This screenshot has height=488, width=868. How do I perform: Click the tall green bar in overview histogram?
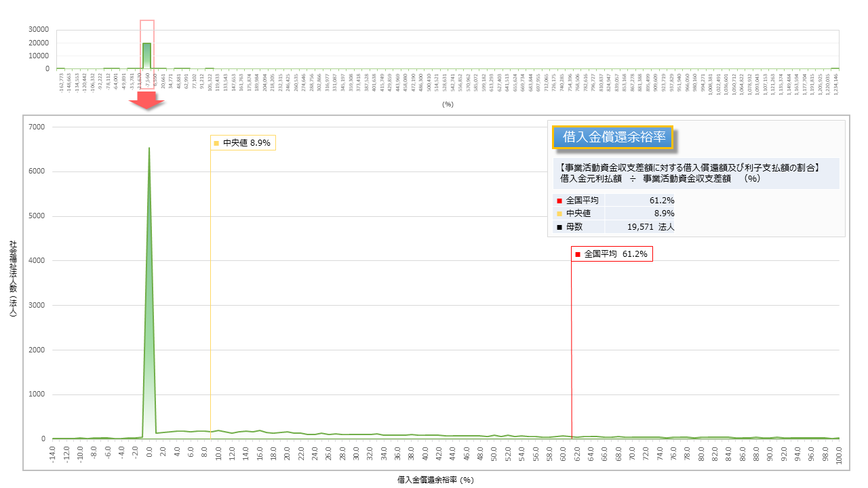click(147, 56)
